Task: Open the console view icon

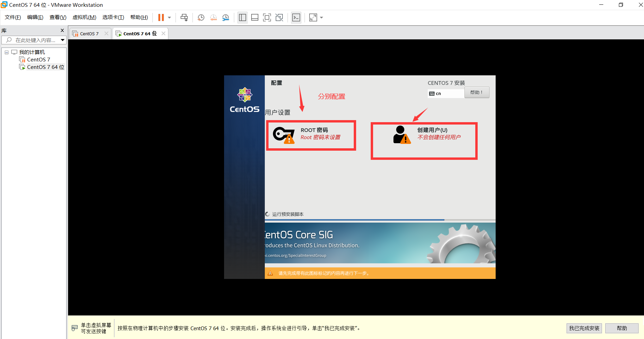Action: coord(296,17)
